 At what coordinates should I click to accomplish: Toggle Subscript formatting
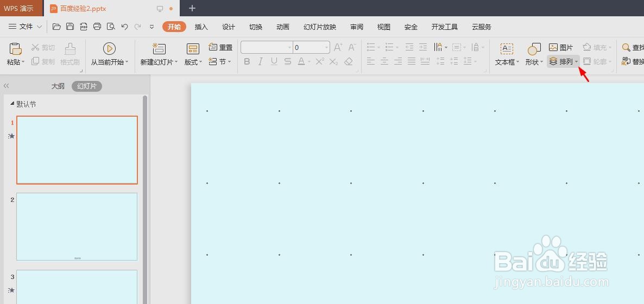[x=333, y=62]
